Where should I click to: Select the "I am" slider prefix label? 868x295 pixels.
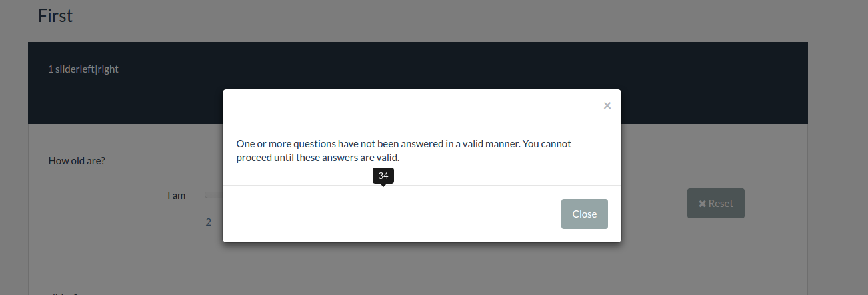point(176,196)
